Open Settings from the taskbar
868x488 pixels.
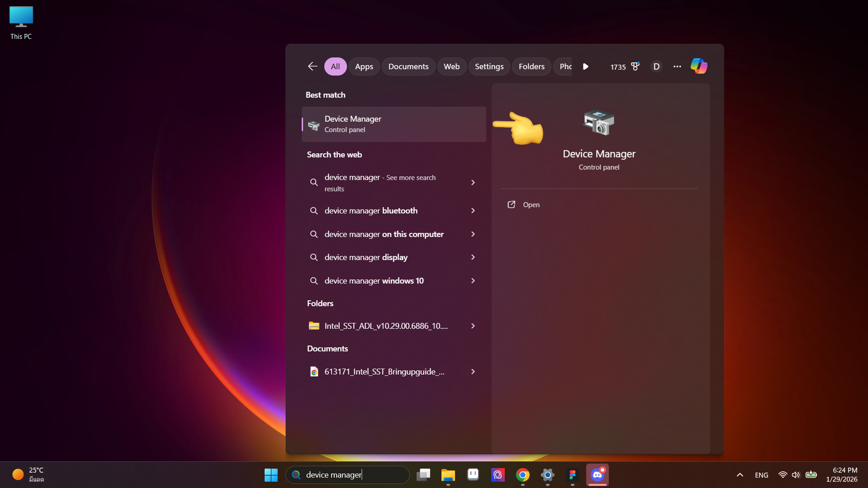click(x=547, y=475)
